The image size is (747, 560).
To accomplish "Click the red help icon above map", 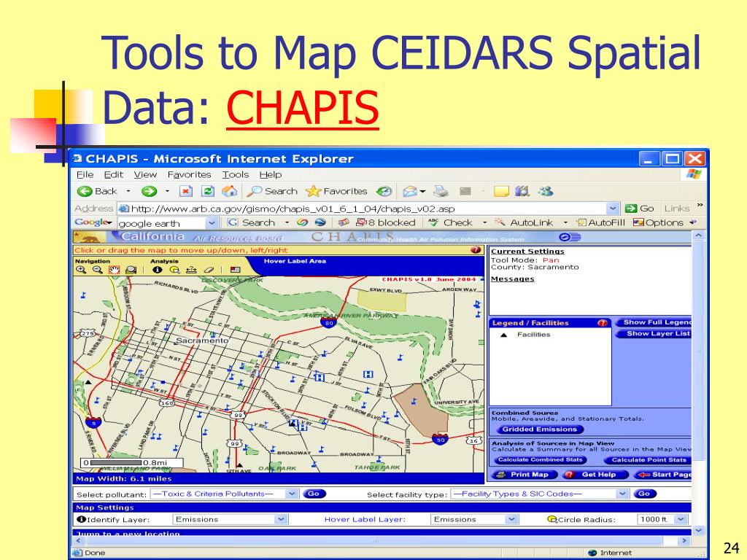I will [476, 250].
